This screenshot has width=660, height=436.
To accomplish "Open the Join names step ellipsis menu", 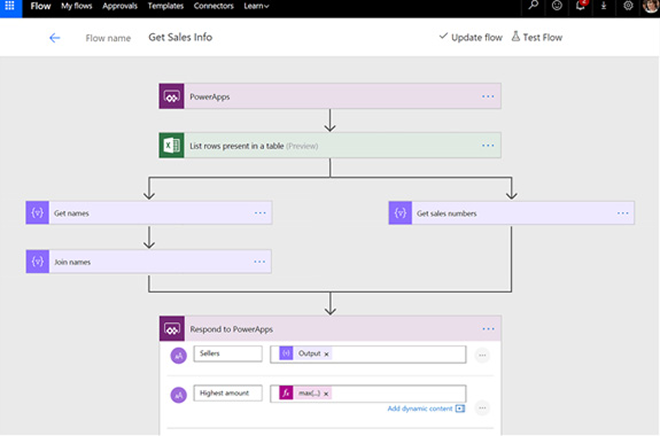I will (x=260, y=261).
